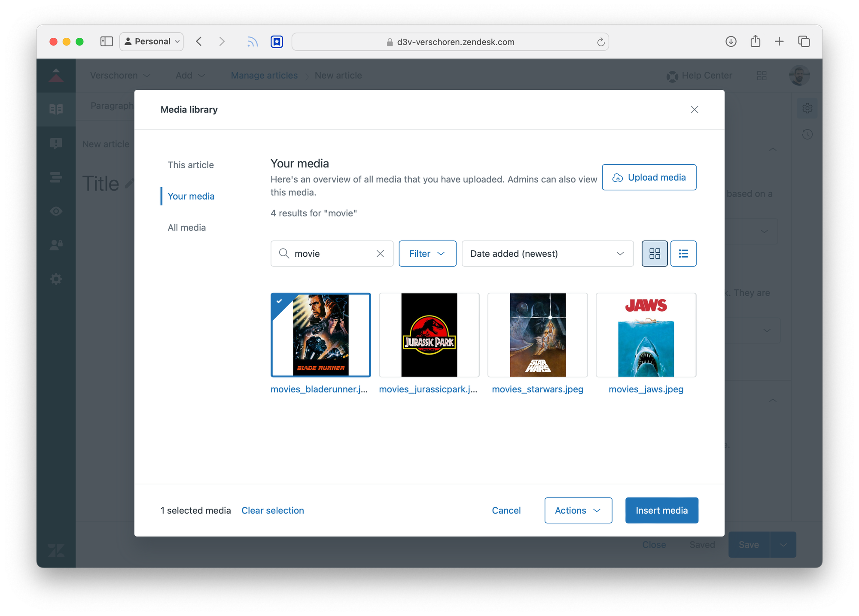Switch to list view layout
This screenshot has height=616, width=859.
click(683, 254)
